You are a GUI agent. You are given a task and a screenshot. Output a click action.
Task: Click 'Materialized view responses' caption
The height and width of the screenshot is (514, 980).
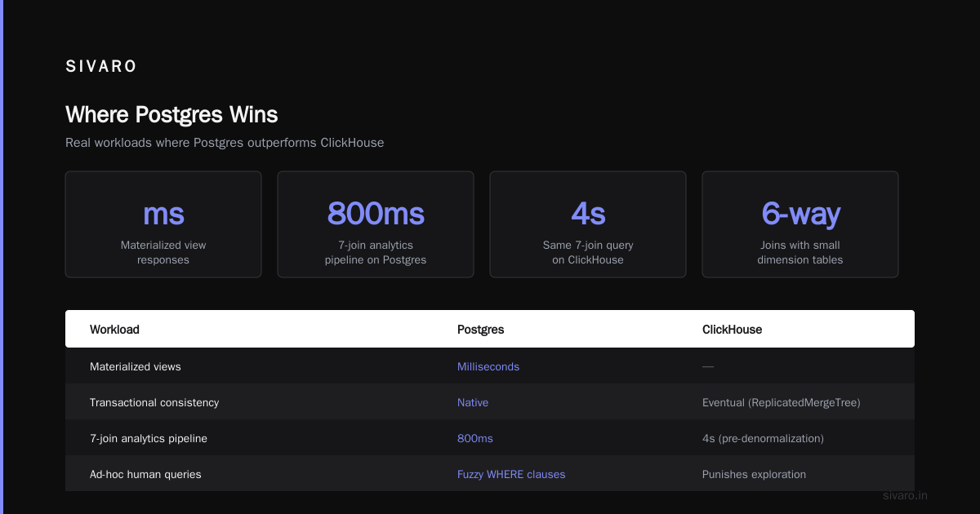(163, 252)
